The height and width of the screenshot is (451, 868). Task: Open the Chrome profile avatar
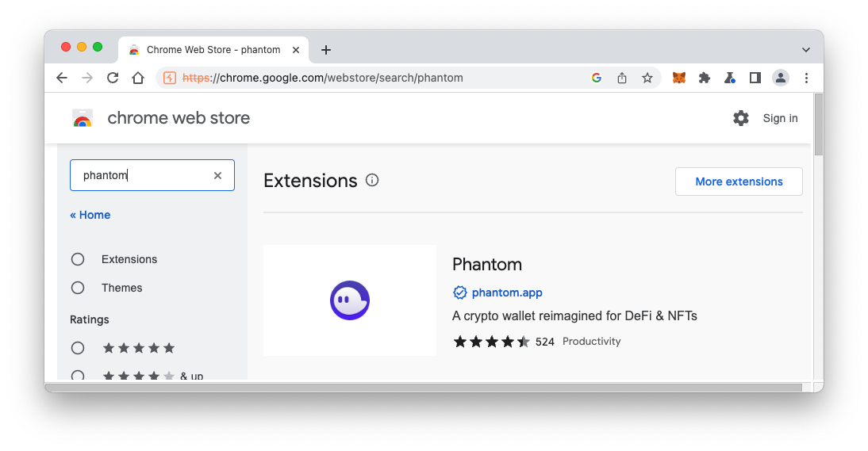(781, 78)
